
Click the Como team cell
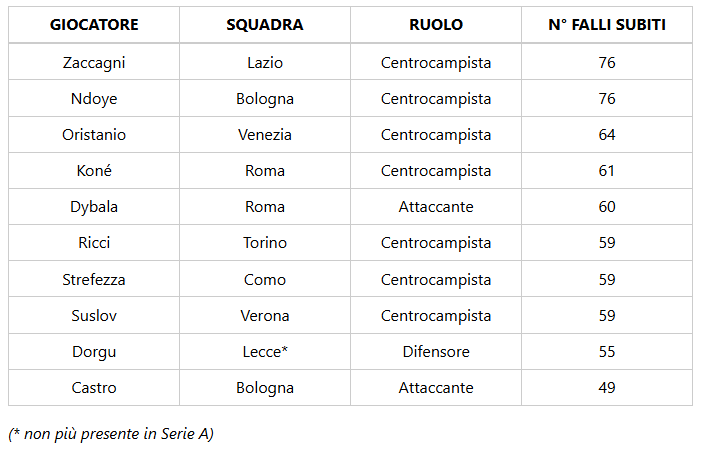[265, 280]
